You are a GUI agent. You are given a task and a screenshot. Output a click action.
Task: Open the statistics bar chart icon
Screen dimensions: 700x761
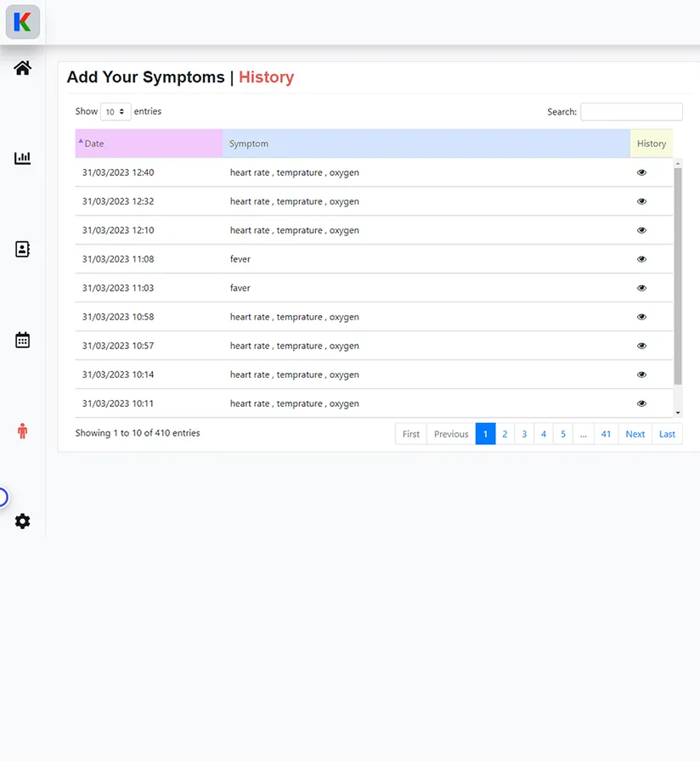click(22, 157)
